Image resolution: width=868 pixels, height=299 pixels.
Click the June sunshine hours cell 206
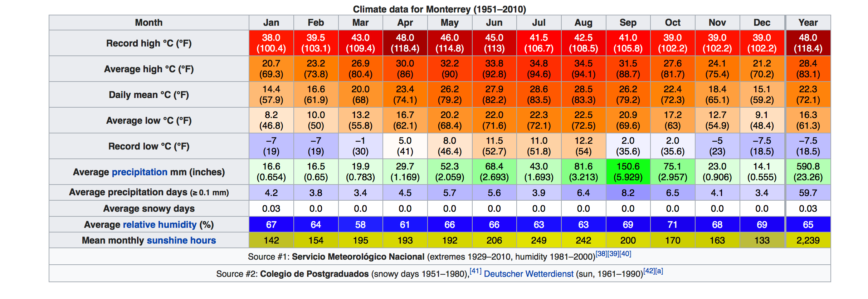coord(494,240)
